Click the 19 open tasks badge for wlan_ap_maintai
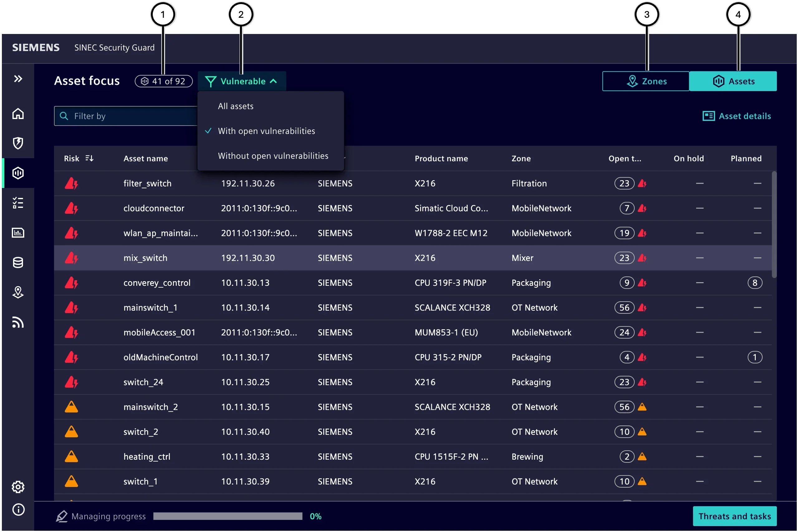The width and height of the screenshot is (798, 532). pyautogui.click(x=624, y=233)
